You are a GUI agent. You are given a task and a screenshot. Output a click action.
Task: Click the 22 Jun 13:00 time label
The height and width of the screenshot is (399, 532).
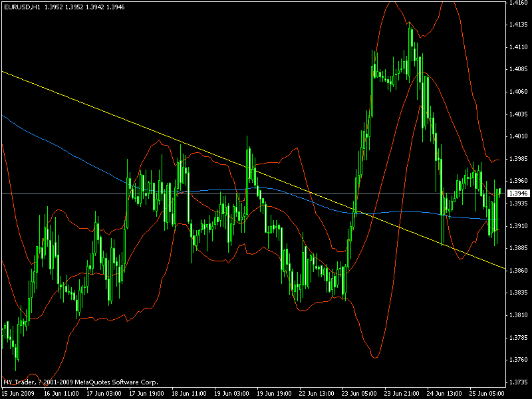[x=317, y=394]
